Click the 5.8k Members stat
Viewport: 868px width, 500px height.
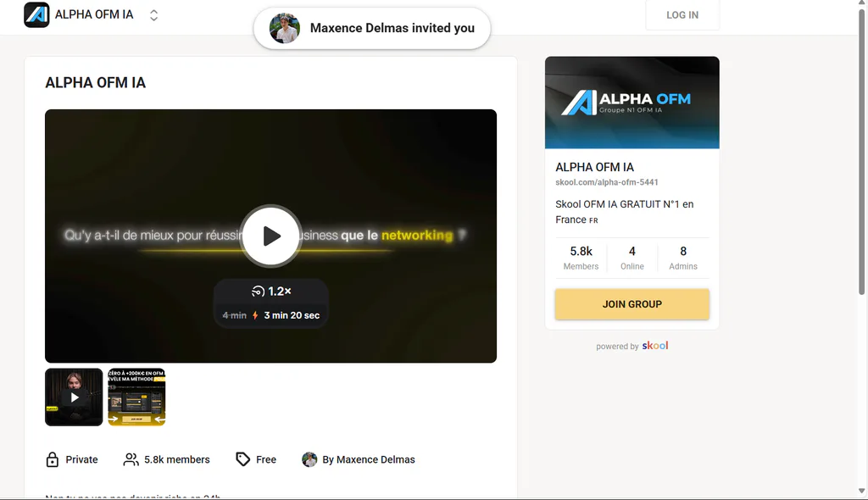pos(581,258)
